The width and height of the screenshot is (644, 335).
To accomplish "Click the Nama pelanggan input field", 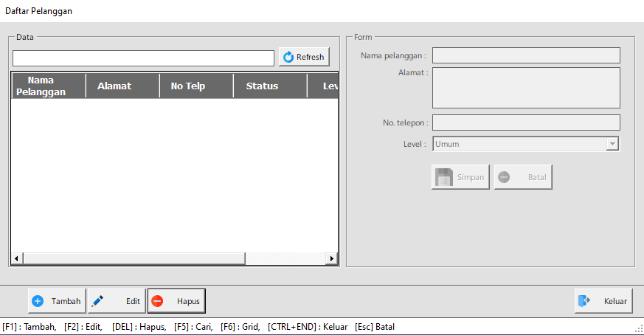I will [x=526, y=55].
